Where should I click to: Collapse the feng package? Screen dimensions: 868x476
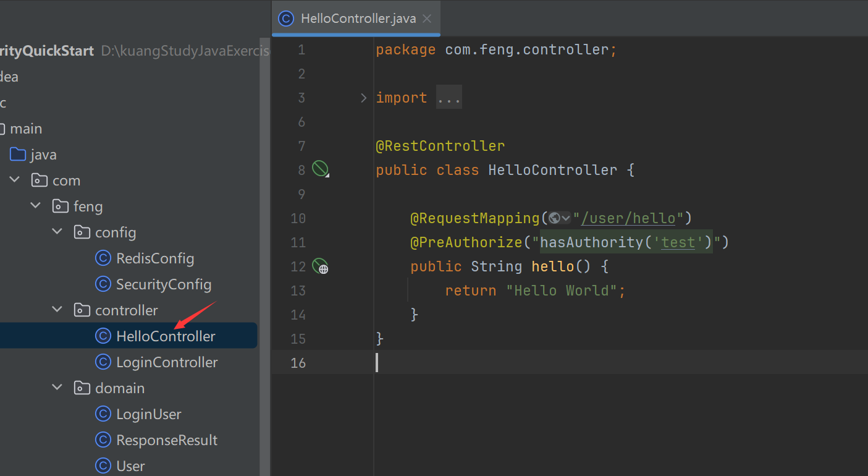click(x=35, y=206)
